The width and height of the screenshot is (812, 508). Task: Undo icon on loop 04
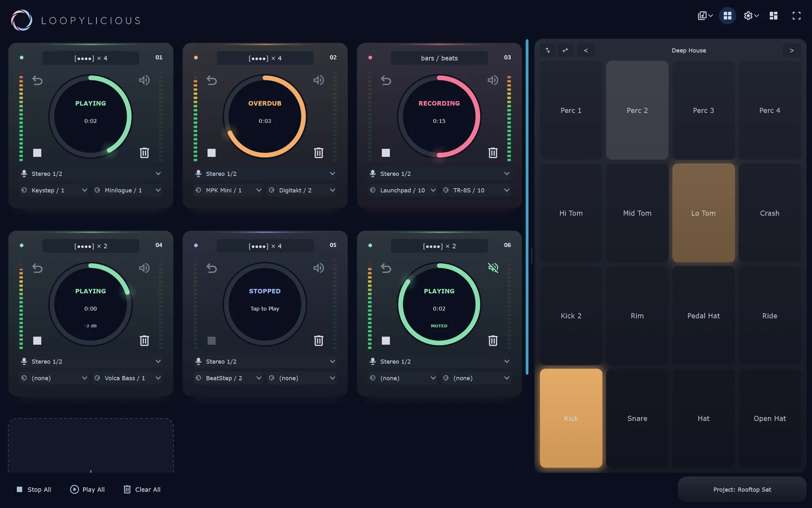(37, 268)
